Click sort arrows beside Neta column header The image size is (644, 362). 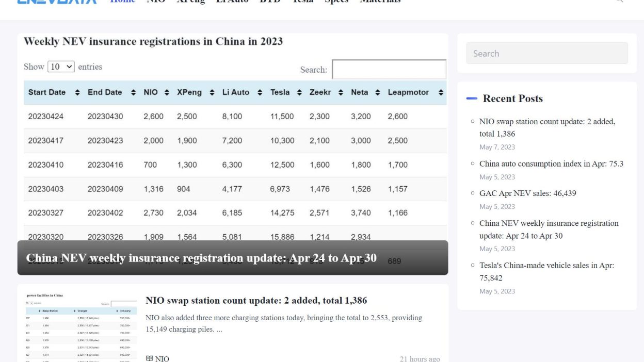378,92
